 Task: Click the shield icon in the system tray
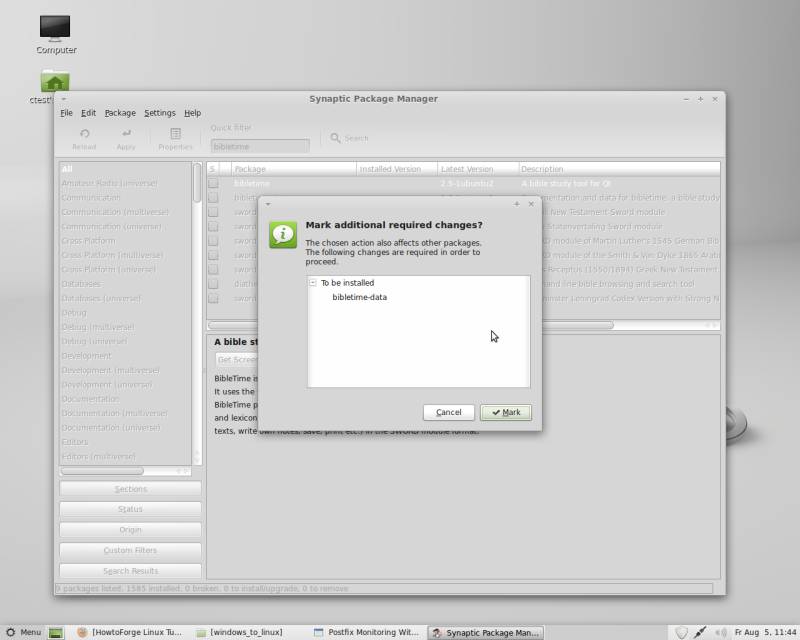point(681,632)
